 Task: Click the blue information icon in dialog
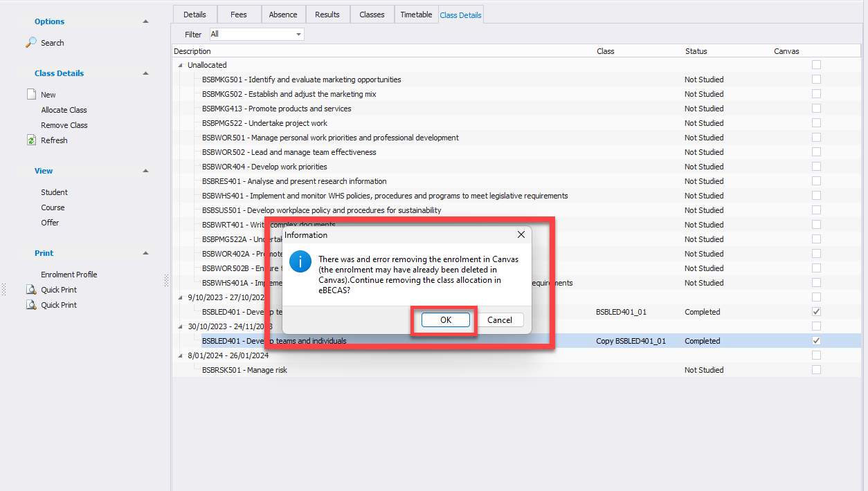(300, 262)
